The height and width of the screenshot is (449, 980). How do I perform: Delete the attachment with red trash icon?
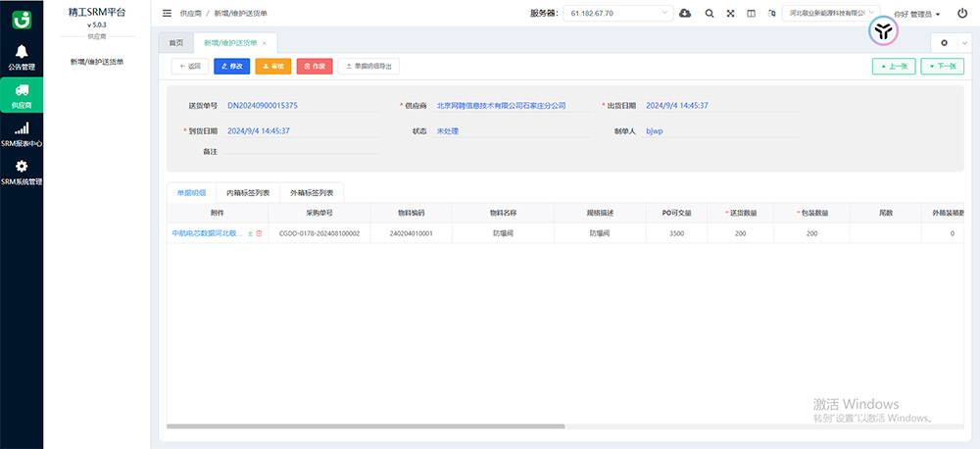pyautogui.click(x=260, y=233)
